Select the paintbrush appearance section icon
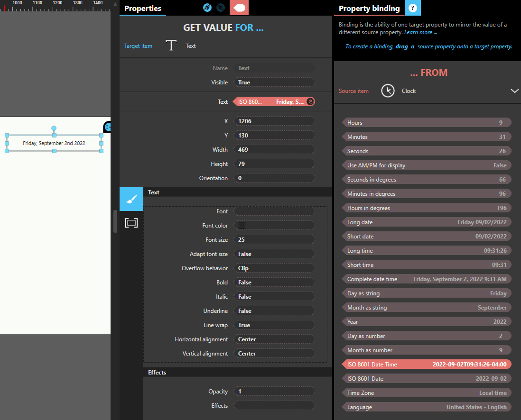 (x=131, y=199)
